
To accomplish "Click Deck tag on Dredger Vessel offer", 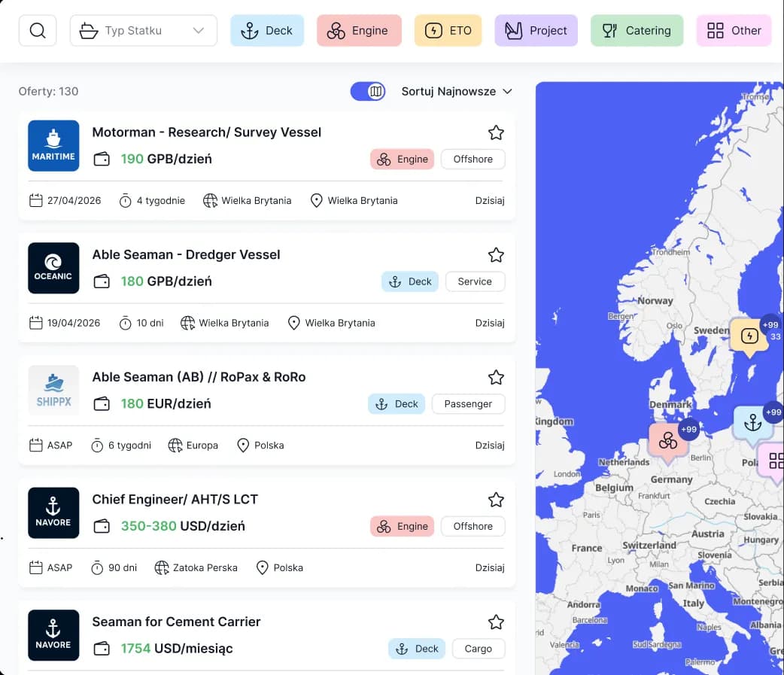I will tap(410, 282).
